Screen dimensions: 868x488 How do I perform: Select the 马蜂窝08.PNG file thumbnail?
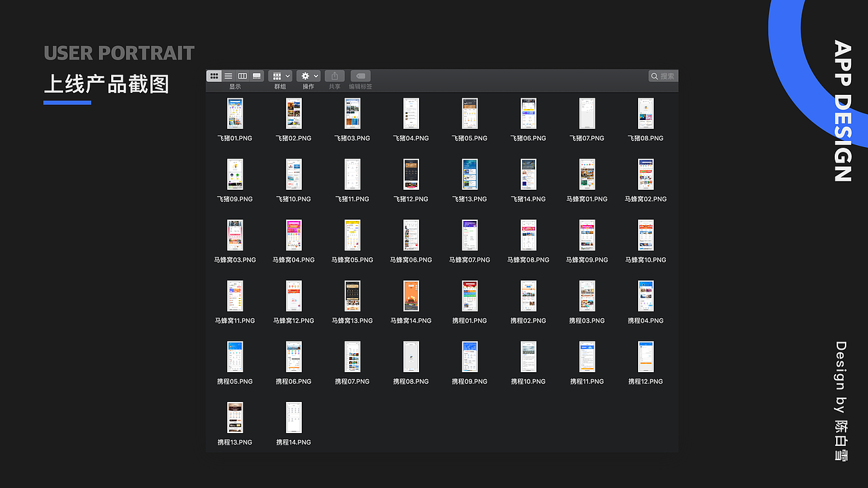point(528,235)
